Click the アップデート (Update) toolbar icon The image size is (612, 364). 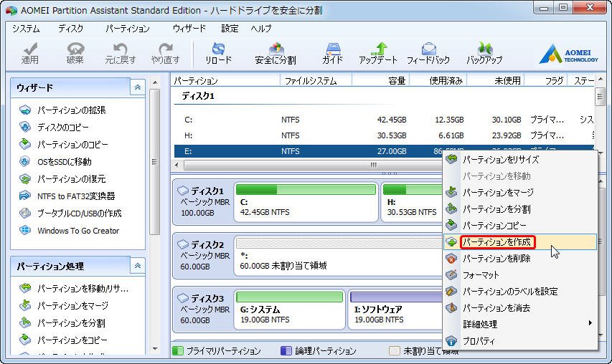coord(378,54)
